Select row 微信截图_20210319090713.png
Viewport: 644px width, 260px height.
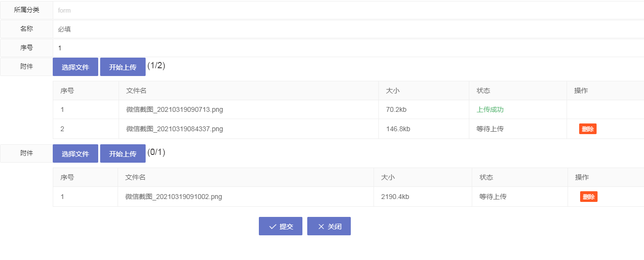tap(348, 109)
